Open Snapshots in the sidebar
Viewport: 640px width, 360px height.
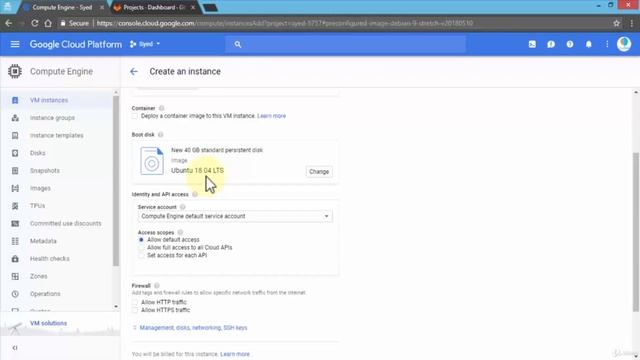pos(44,170)
